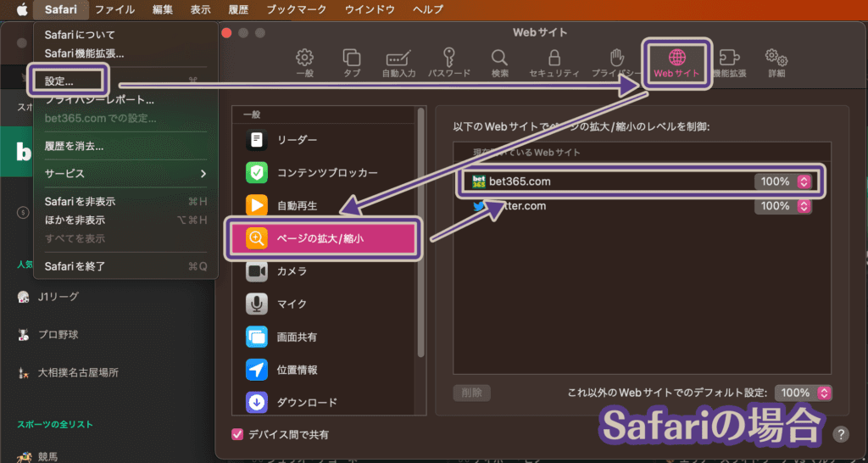Screen dimensions: 868x463
Task: Select マイク in the settings list
Action: (x=325, y=304)
